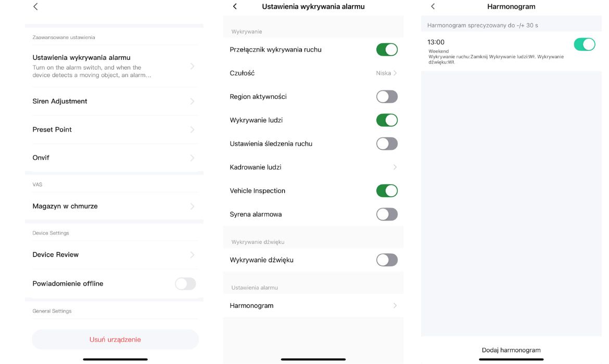Open Harmonogram row chevron

395,306
